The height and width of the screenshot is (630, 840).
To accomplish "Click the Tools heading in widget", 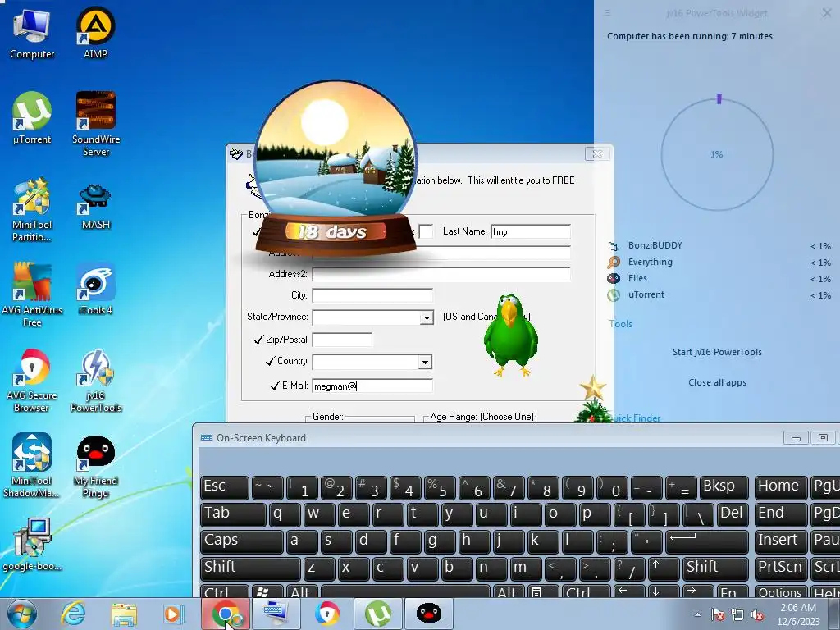I will coord(620,323).
